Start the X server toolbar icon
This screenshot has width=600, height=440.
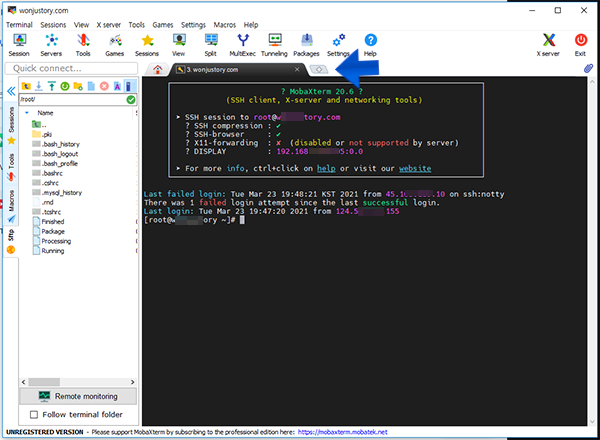(548, 45)
